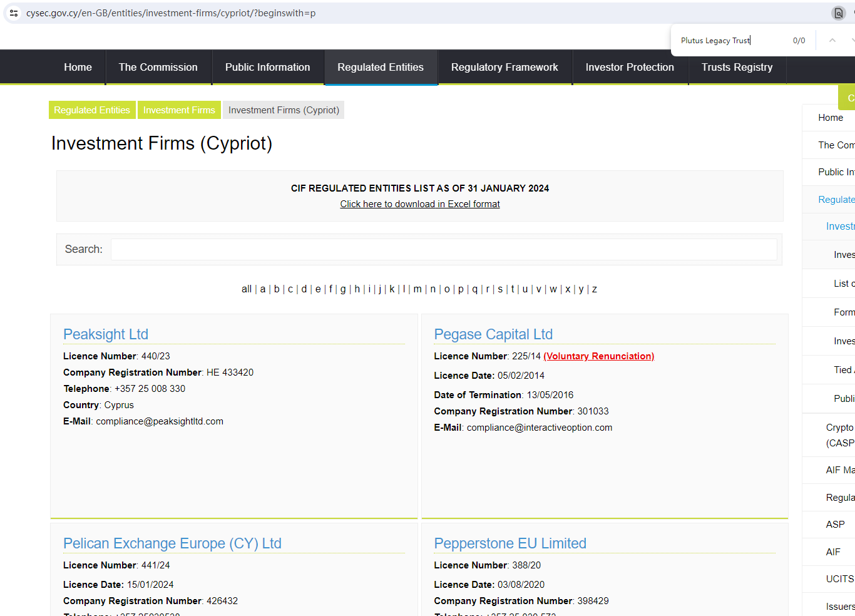Open the Public Information menu
This screenshot has width=855, height=616.
(x=268, y=67)
